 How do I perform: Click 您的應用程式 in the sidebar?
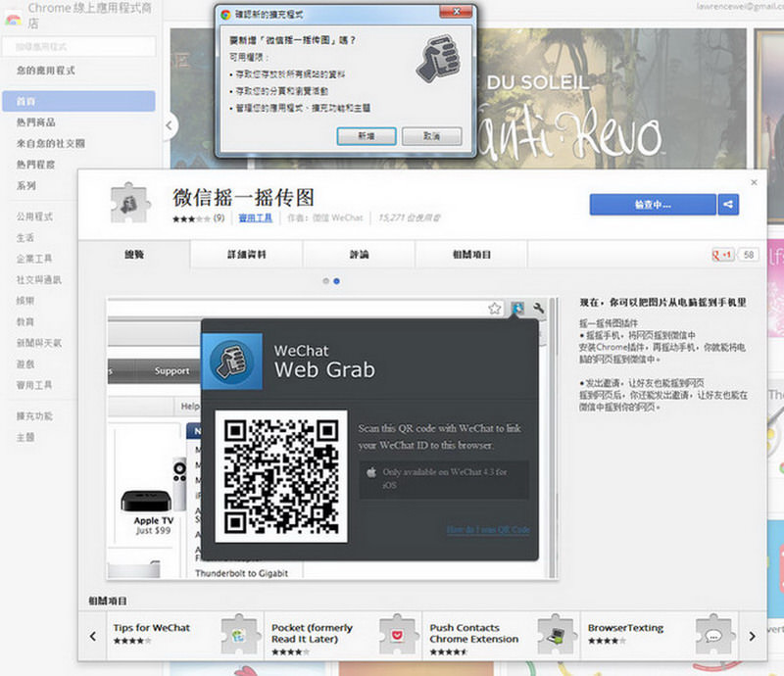tap(45, 71)
